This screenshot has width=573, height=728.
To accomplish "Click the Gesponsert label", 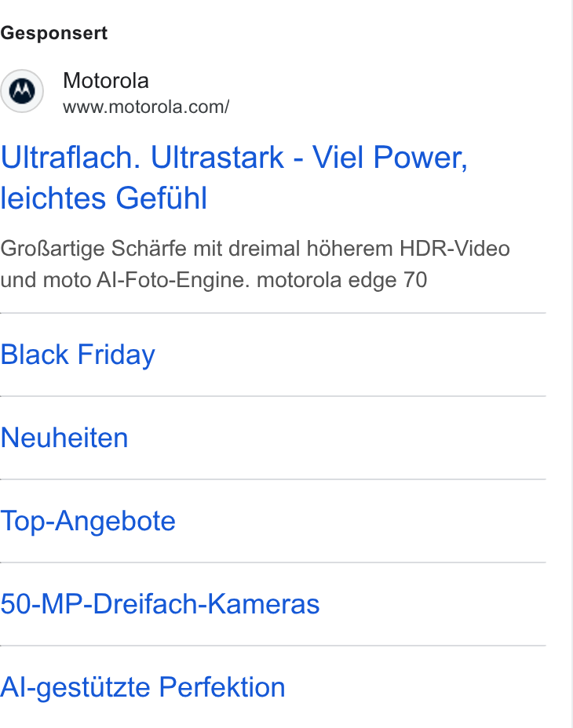I will click(x=54, y=34).
